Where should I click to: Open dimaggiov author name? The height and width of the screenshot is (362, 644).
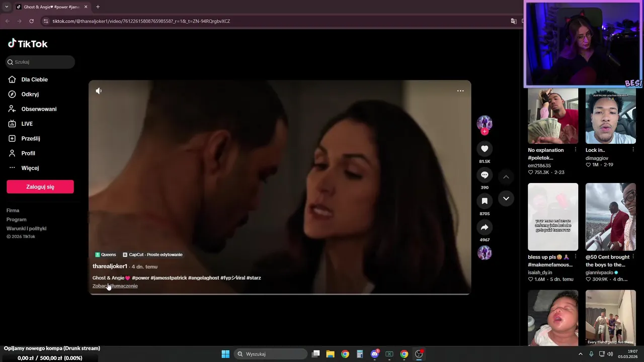pyautogui.click(x=597, y=158)
